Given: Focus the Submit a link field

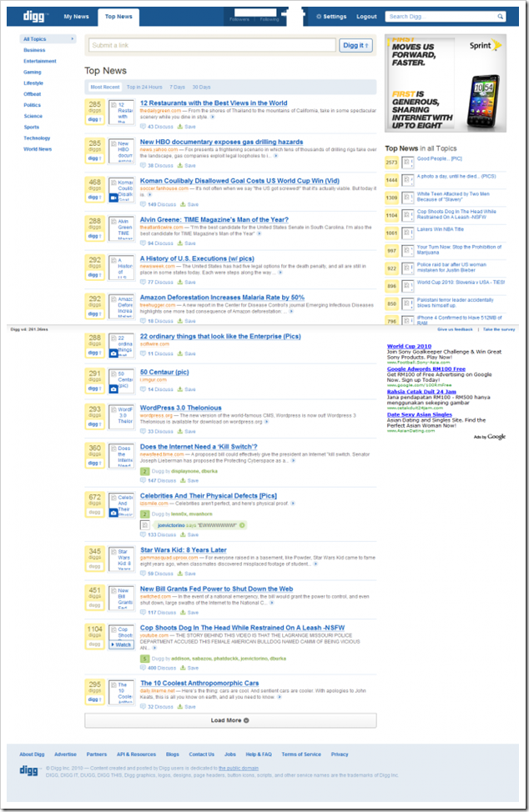Looking at the screenshot, I should (x=212, y=46).
